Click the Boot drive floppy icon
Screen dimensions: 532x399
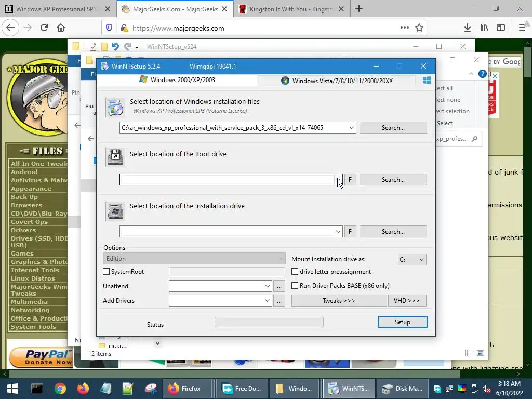115,157
